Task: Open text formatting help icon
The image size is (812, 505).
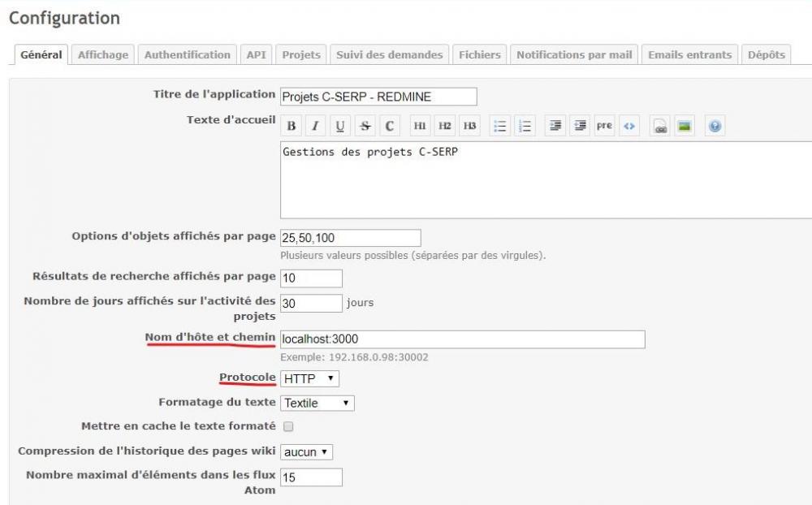Action: click(715, 126)
